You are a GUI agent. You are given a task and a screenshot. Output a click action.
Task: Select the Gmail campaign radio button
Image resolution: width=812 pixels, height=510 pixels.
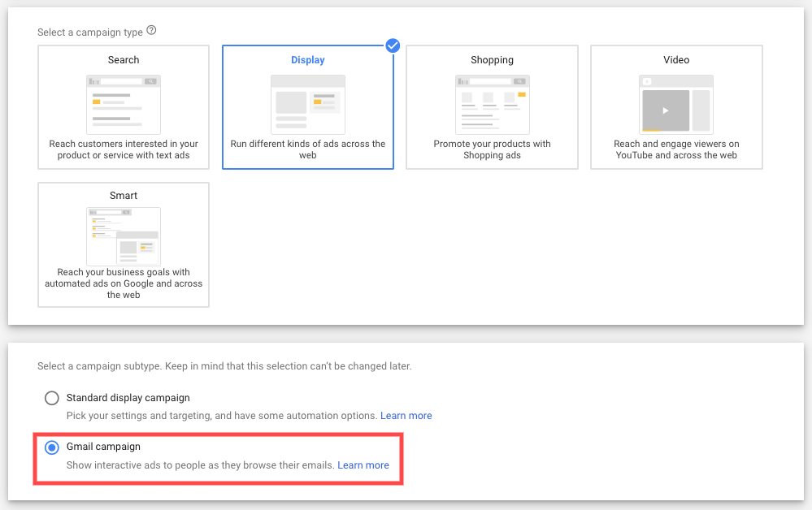coord(52,447)
